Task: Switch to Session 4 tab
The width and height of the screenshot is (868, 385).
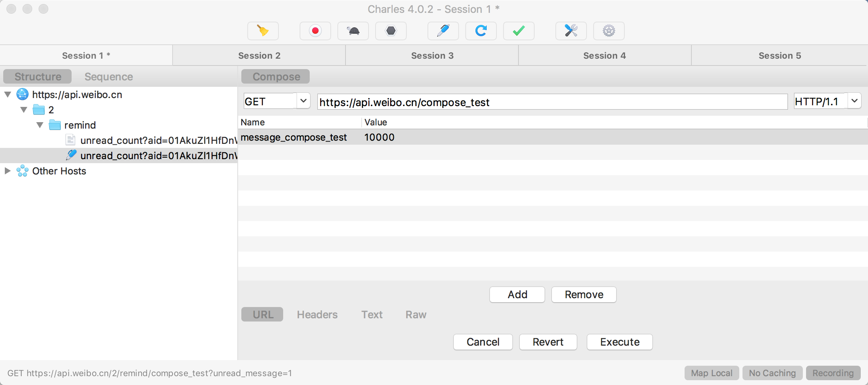Action: point(605,55)
